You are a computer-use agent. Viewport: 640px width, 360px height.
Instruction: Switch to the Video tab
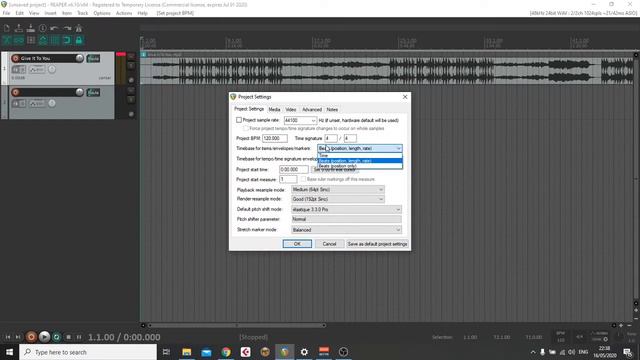coord(291,109)
